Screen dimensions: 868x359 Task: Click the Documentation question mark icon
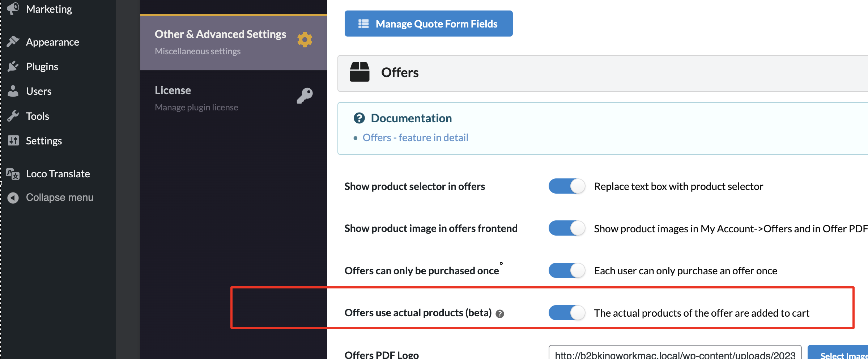coord(359,118)
